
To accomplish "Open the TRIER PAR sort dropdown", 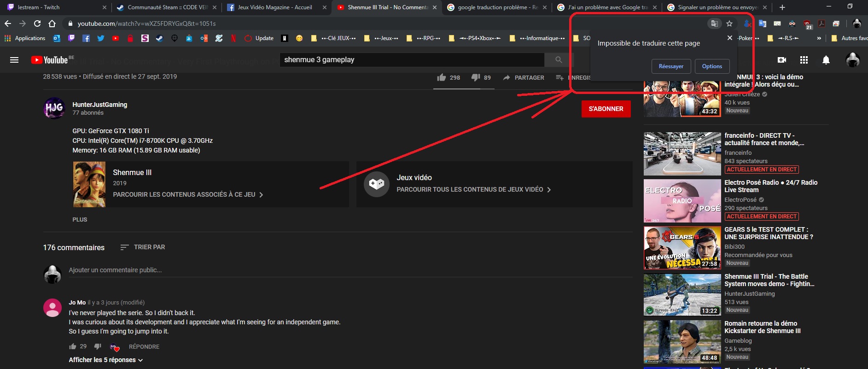I will pyautogui.click(x=142, y=247).
